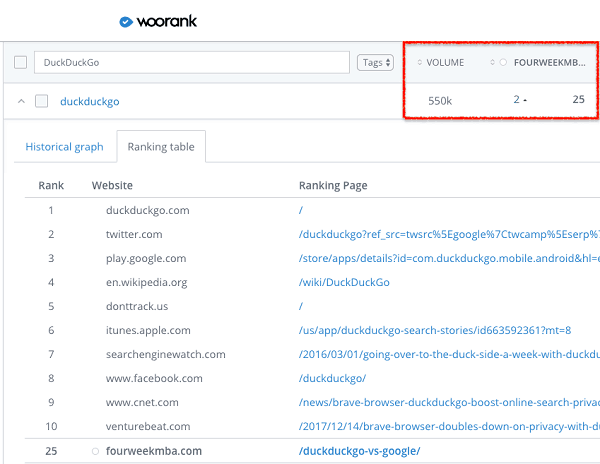Click the circle marker beside fourweekmba.com row
The width and height of the screenshot is (600, 464).
[96, 451]
